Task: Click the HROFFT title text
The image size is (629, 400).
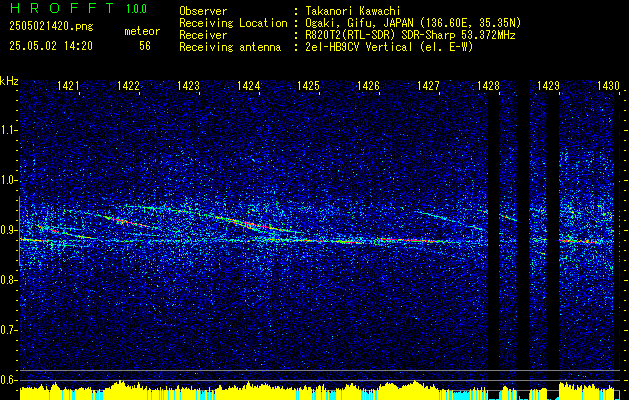Action: point(62,8)
